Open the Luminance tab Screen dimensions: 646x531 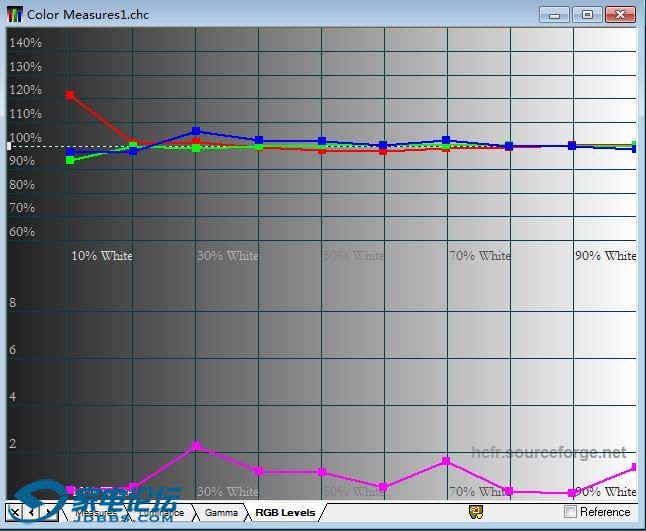(x=160, y=512)
